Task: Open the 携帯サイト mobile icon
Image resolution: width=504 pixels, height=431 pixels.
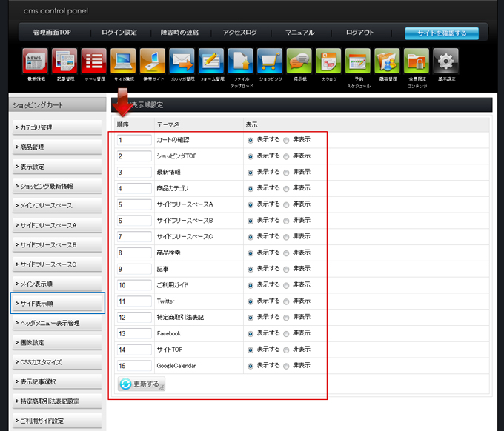Action: point(153,61)
